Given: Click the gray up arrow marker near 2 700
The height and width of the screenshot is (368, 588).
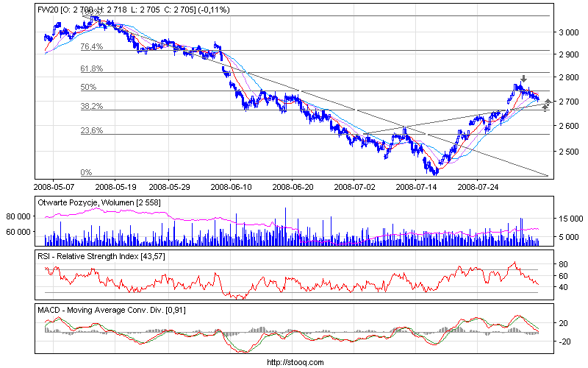Looking at the screenshot, I should coord(548,101).
